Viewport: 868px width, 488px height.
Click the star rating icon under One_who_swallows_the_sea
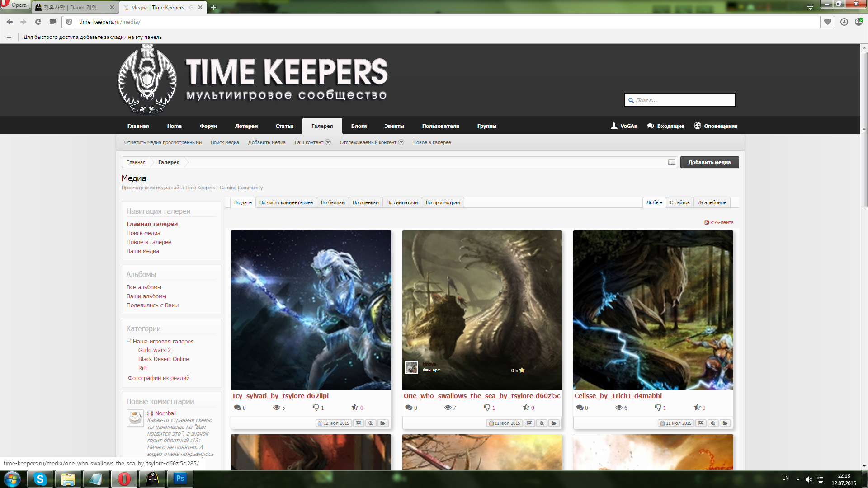pyautogui.click(x=526, y=407)
